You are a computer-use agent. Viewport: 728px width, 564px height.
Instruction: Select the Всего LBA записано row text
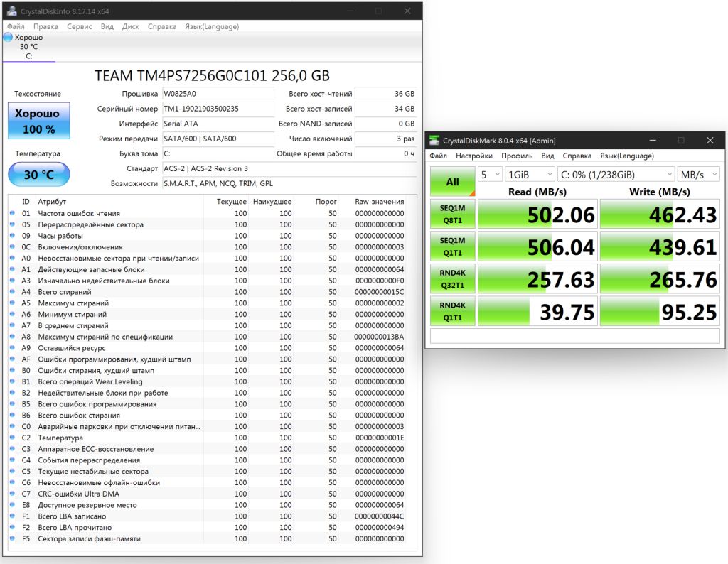coord(72,516)
